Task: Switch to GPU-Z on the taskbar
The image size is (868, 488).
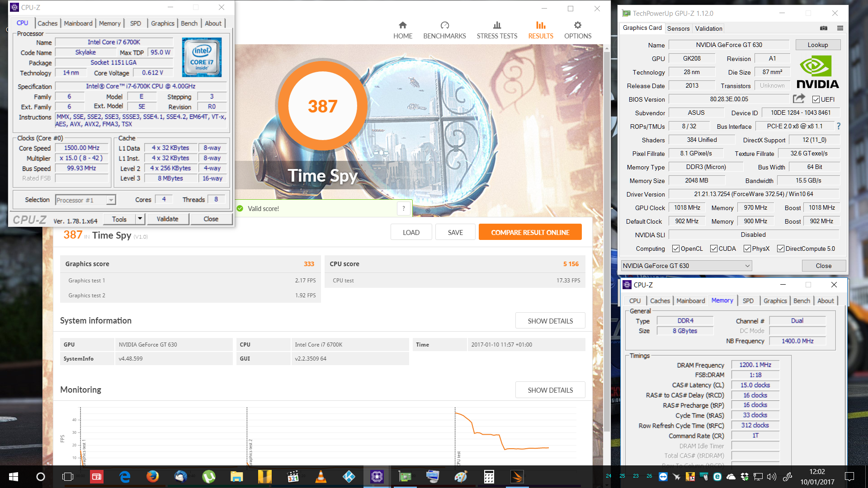Action: coord(405,477)
